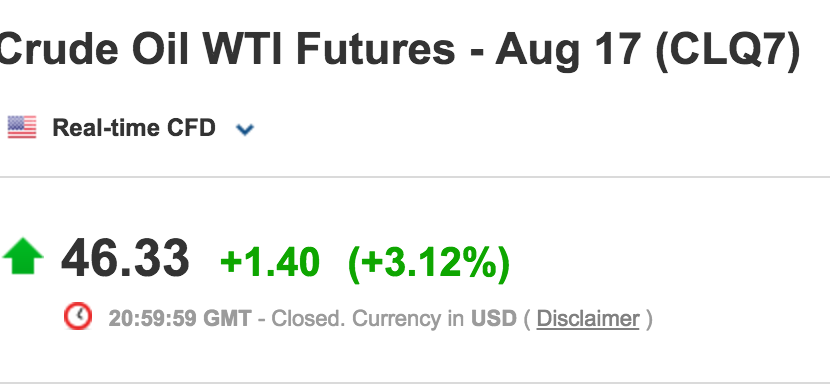This screenshot has height=392, width=830.
Task: Click the (+3.12%) percent change
Action: (429, 263)
